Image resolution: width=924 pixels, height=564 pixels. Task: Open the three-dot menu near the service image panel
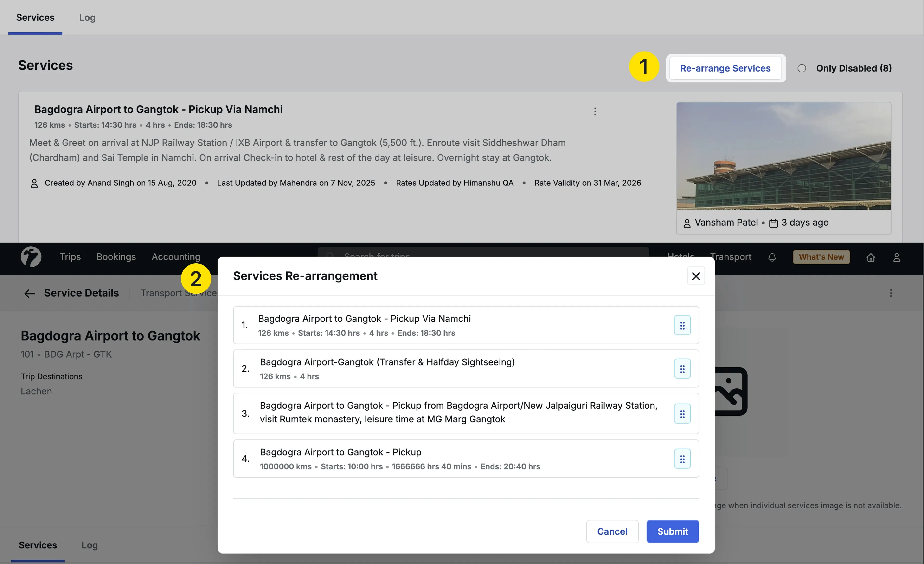(891, 293)
